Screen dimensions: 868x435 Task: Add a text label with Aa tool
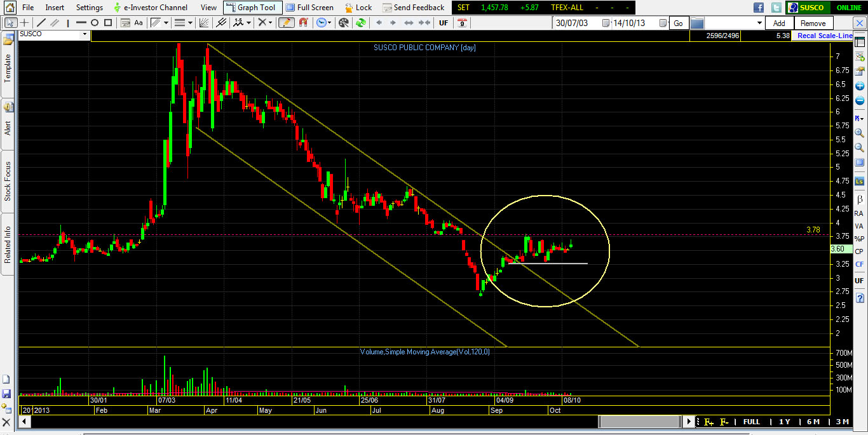(139, 23)
